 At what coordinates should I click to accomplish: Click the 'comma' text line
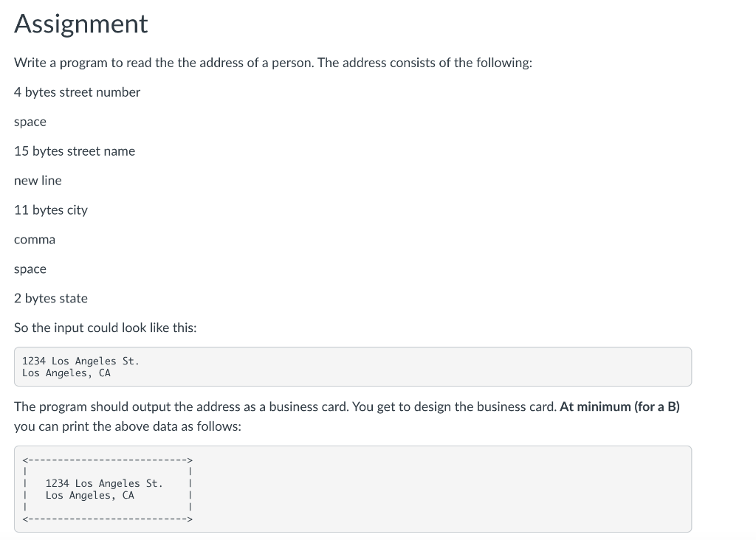click(x=35, y=240)
